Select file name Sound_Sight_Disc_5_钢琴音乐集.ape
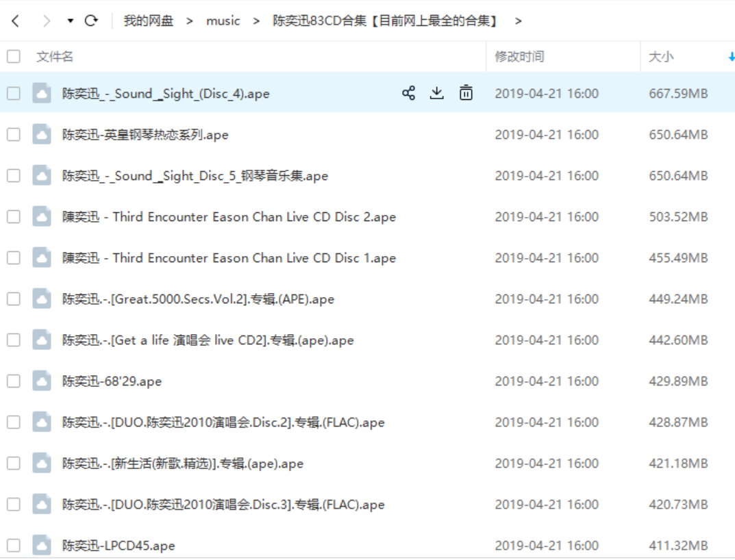This screenshot has height=560, width=735. tap(195, 176)
